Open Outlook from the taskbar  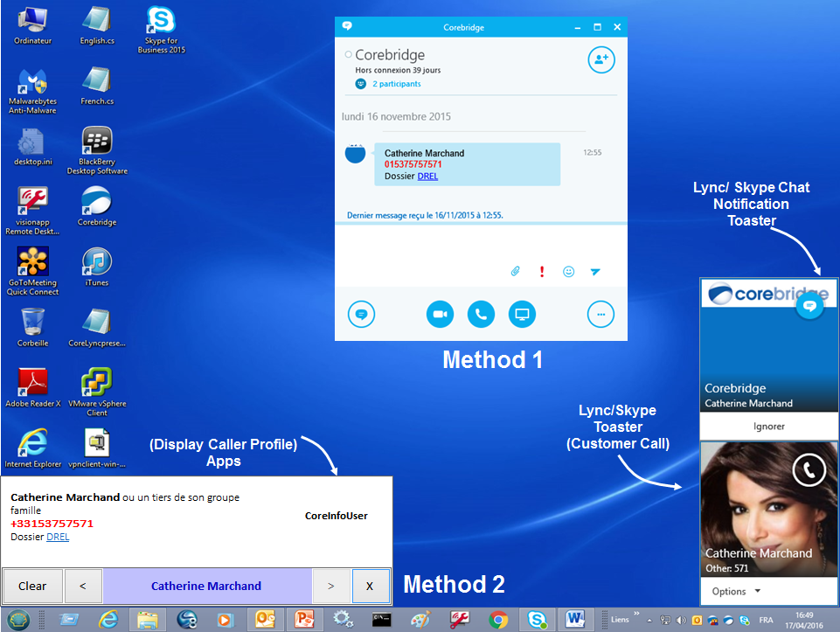pyautogui.click(x=266, y=620)
